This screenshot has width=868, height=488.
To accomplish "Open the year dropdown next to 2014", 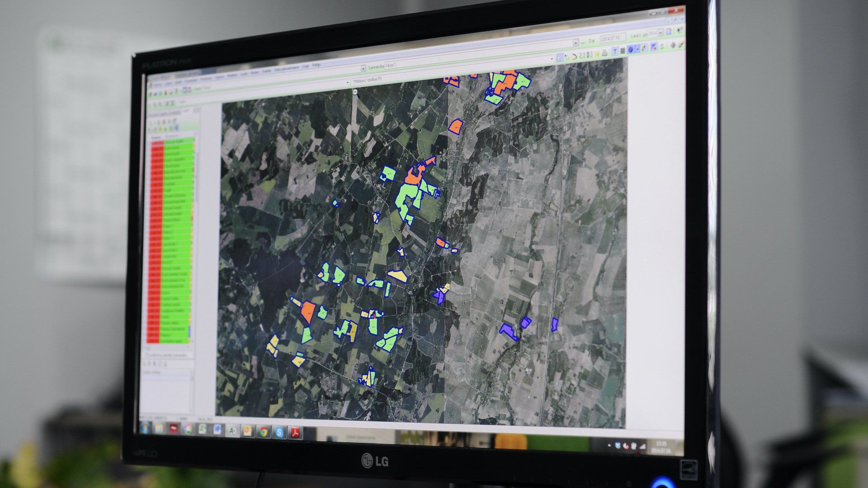I will tap(661, 33).
